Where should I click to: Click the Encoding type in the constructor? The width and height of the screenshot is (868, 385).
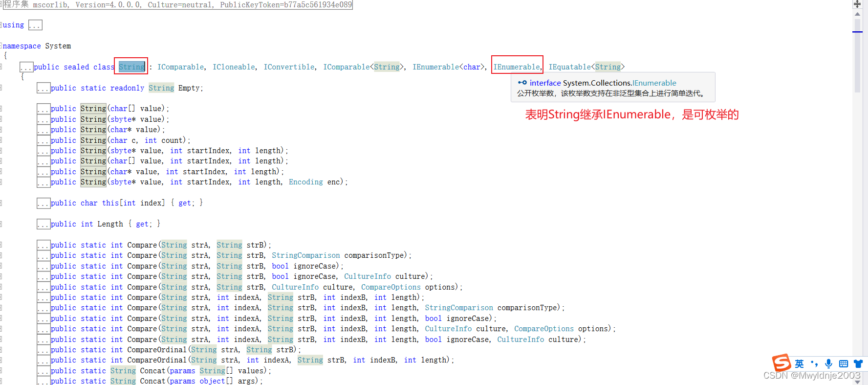pos(306,182)
